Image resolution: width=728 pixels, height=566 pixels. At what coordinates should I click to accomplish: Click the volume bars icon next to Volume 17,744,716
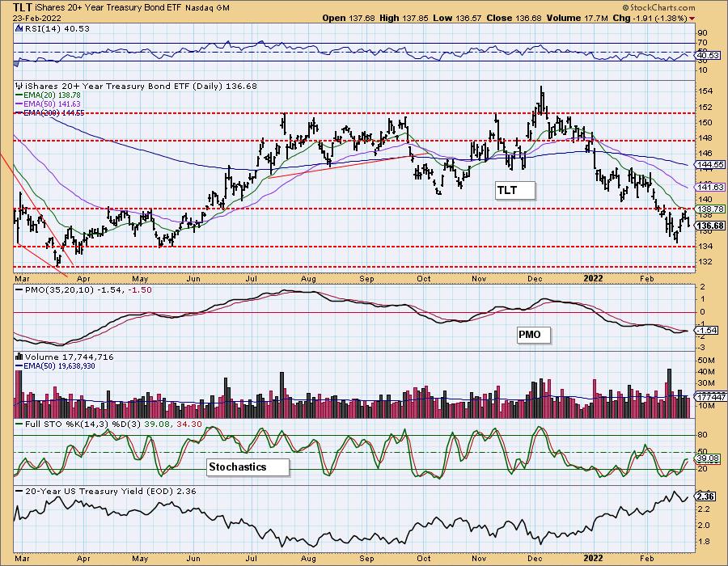(x=19, y=357)
